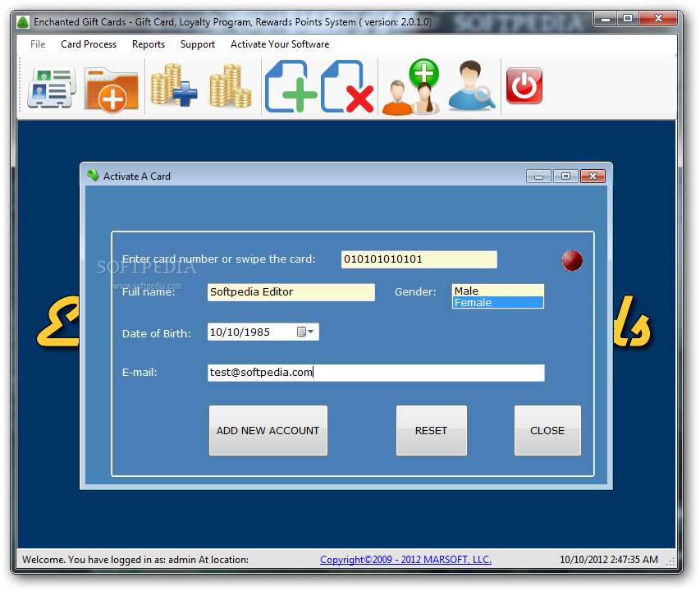Click the red power exit icon
Image resolution: width=700 pixels, height=591 pixels.
coord(524,85)
